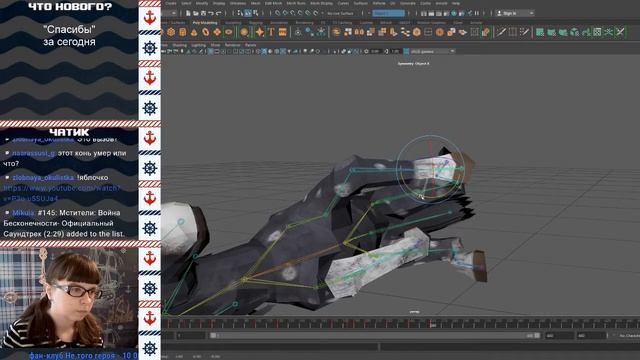Click the Type tool T icon in shelf
The height and width of the screenshot is (360, 640).
point(271,32)
